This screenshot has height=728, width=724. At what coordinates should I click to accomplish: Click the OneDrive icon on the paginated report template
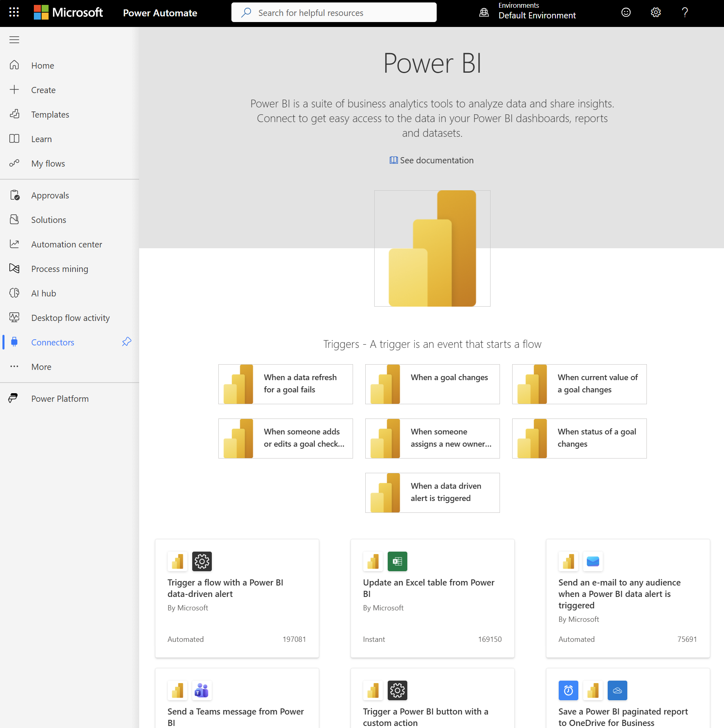coord(617,690)
